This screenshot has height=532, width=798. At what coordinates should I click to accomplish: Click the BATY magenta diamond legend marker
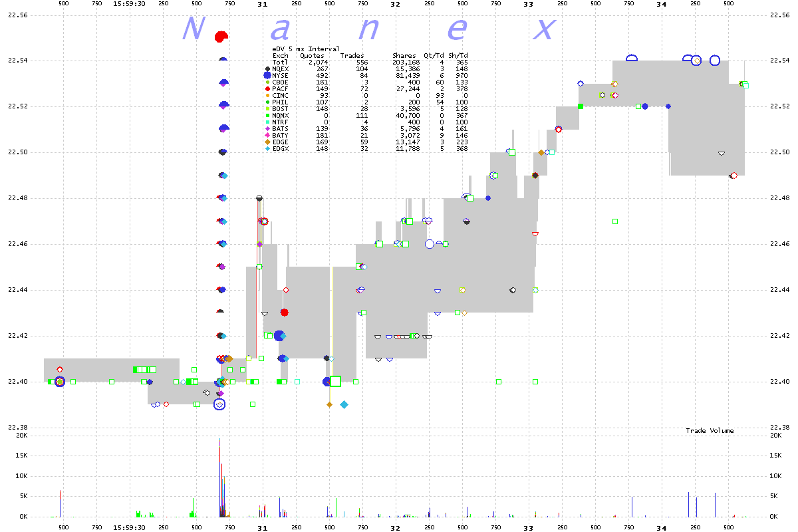click(x=267, y=135)
